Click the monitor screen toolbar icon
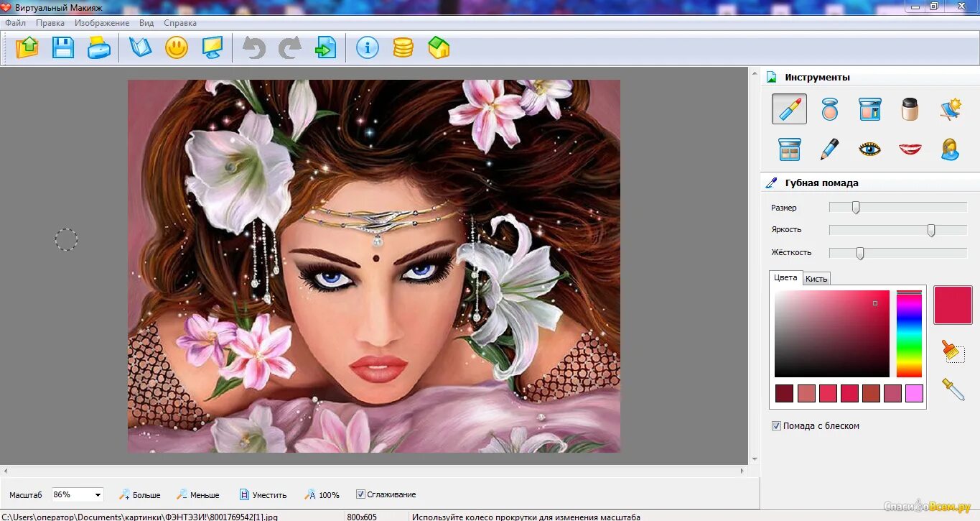This screenshot has width=980, height=521. point(213,47)
